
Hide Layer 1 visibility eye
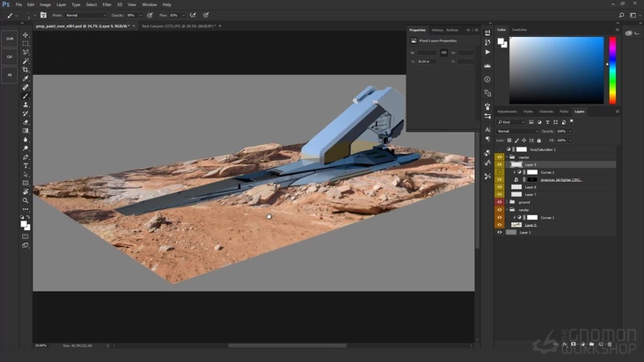tap(500, 232)
